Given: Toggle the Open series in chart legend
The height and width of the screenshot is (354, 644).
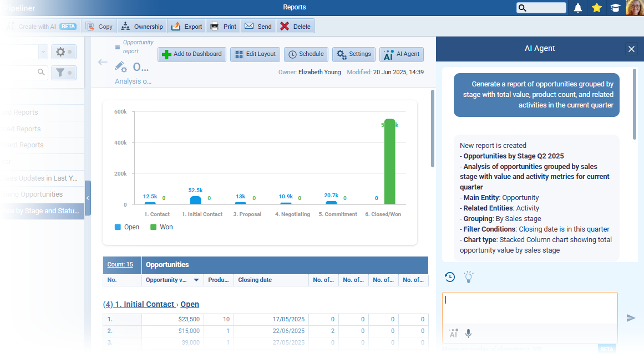Looking at the screenshot, I should coord(127,227).
